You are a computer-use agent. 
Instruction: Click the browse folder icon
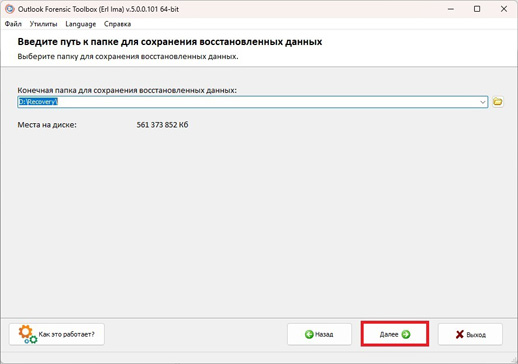click(497, 102)
